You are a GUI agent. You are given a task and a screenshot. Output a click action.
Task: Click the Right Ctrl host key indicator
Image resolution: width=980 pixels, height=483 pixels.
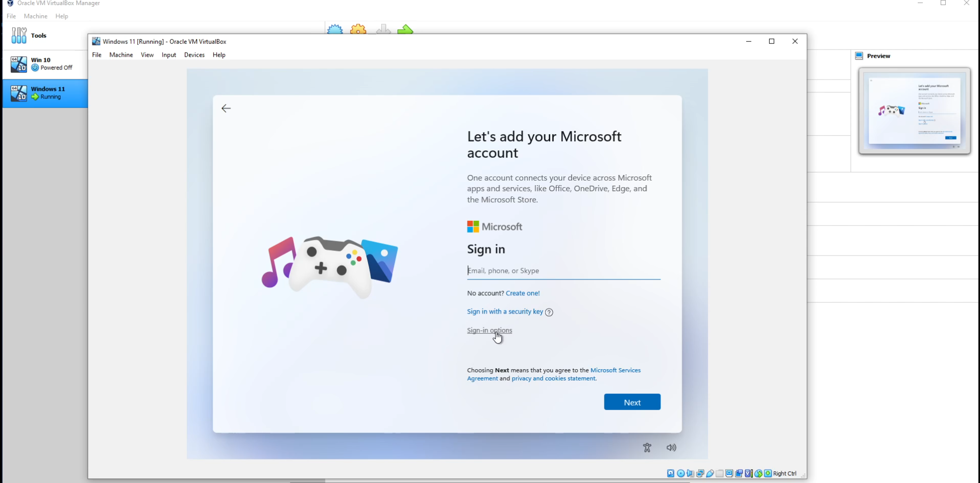pos(785,474)
